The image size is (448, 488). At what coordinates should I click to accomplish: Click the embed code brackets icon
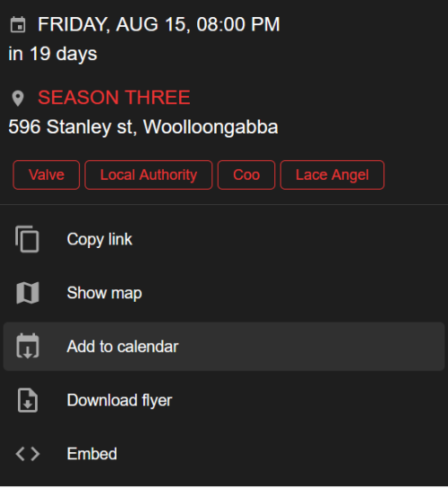[x=28, y=454]
